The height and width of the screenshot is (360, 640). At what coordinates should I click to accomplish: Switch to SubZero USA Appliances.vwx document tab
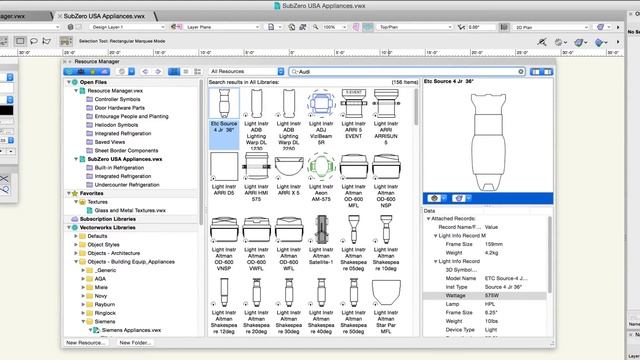[x=104, y=16]
